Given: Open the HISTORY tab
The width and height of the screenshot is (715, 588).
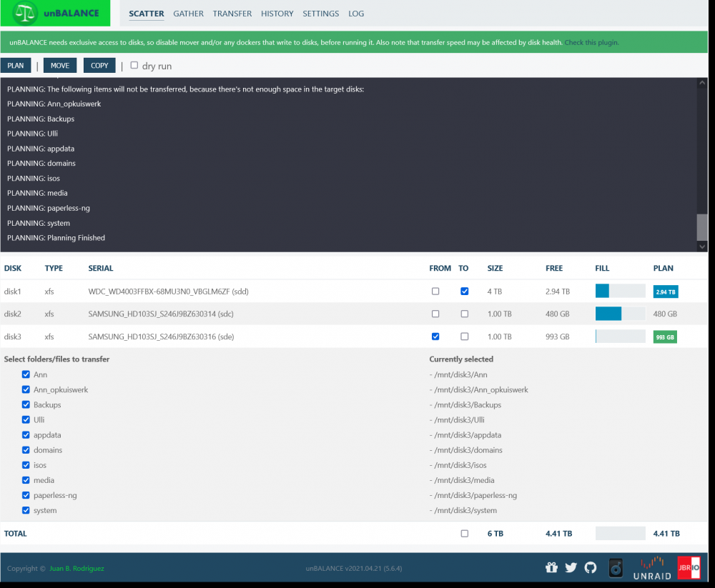Looking at the screenshot, I should coord(277,14).
